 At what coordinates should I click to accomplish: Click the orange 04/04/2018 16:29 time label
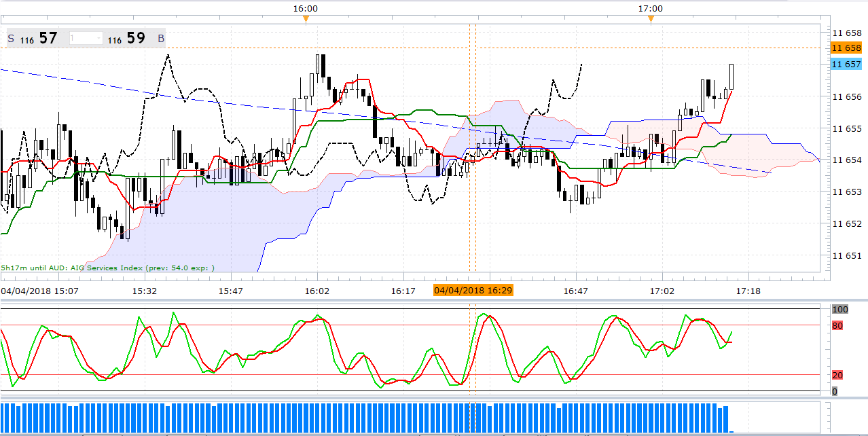click(x=473, y=291)
